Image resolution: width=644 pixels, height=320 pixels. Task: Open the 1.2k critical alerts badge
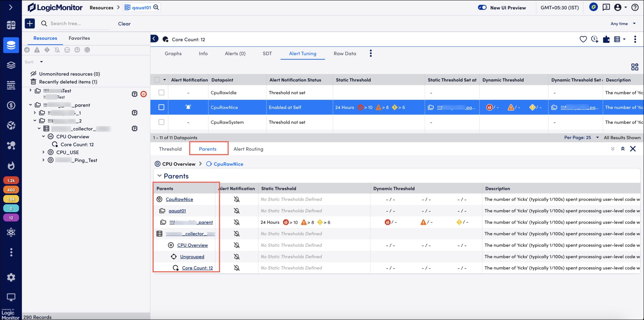click(x=11, y=180)
